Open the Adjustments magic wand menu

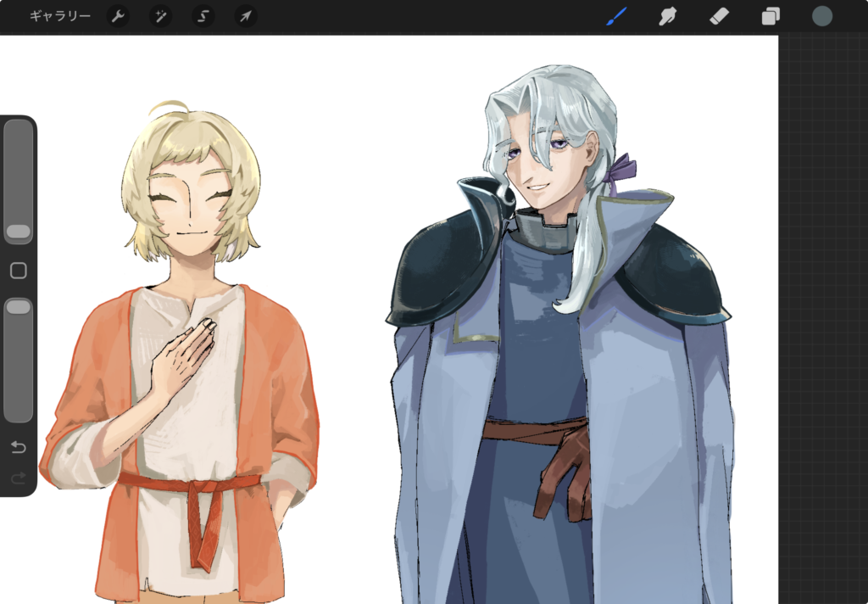tap(160, 16)
